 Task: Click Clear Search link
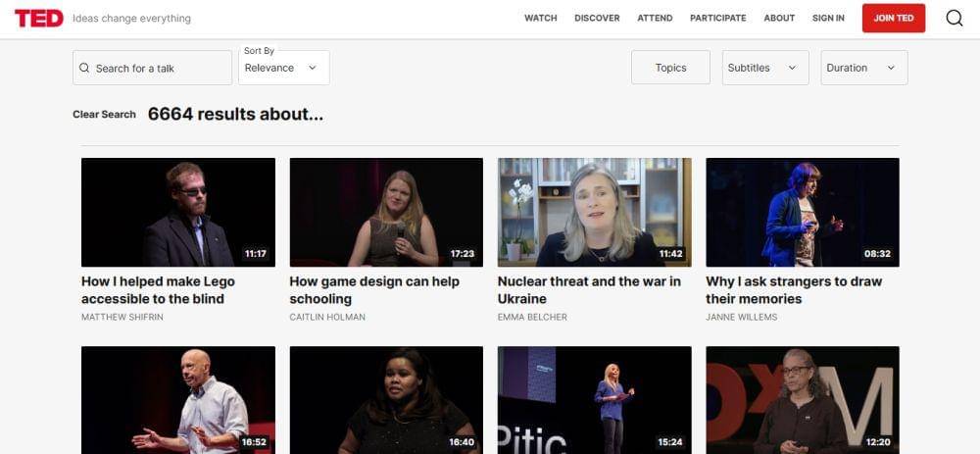[104, 115]
